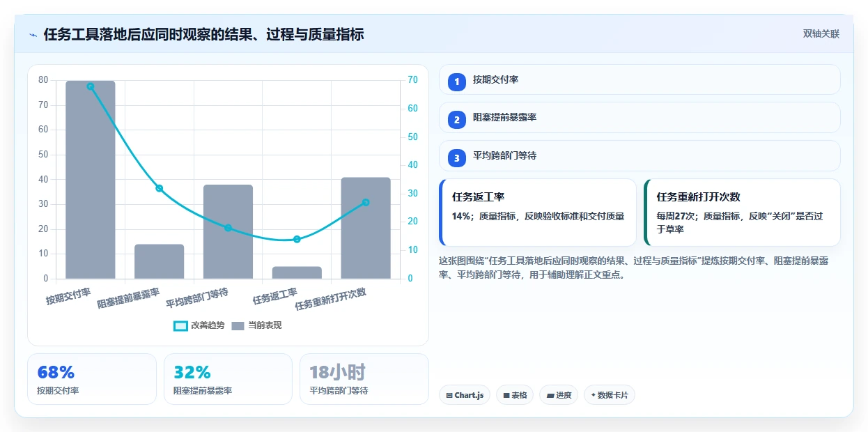This screenshot has height=432, width=868.
Task: Select the number 2 badge for 阻塞提前暴露率
Action: (457, 120)
